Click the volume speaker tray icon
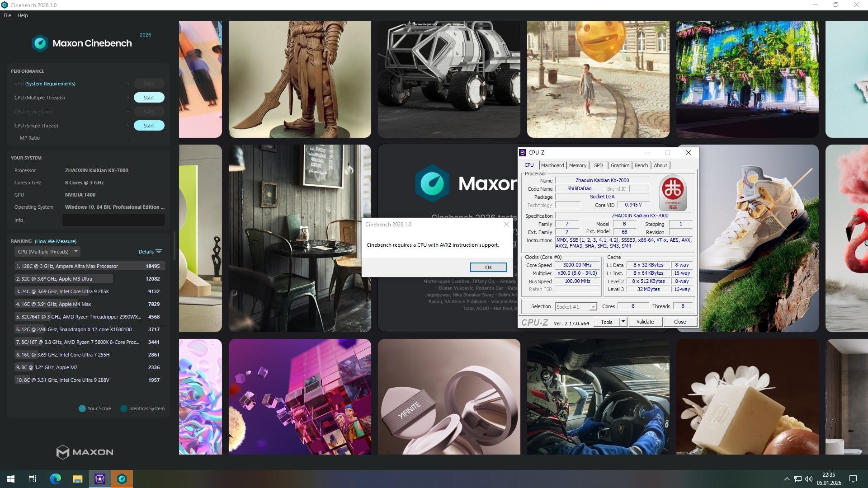 809,479
